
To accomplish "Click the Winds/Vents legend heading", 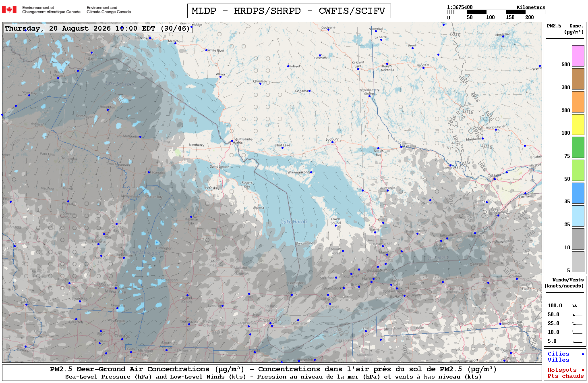I will [564, 283].
